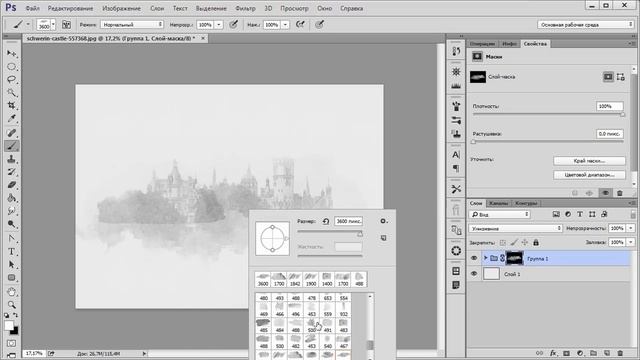Viewport: 640px width, 360px height.
Task: Toggle airbrush mode in options bar
Action: click(300, 24)
